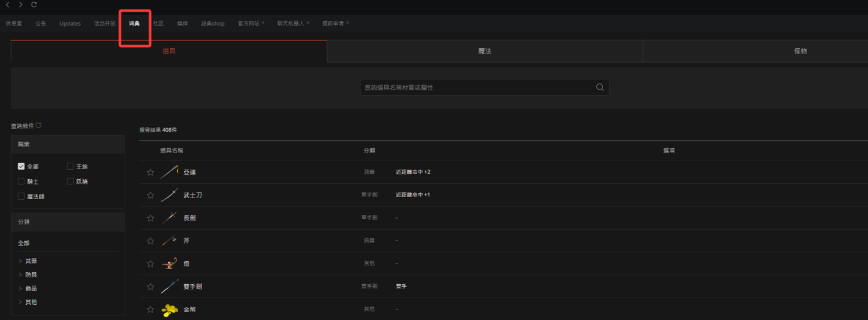868x320 pixels.
Task: Open the 雙手劍 item name
Action: click(x=192, y=287)
